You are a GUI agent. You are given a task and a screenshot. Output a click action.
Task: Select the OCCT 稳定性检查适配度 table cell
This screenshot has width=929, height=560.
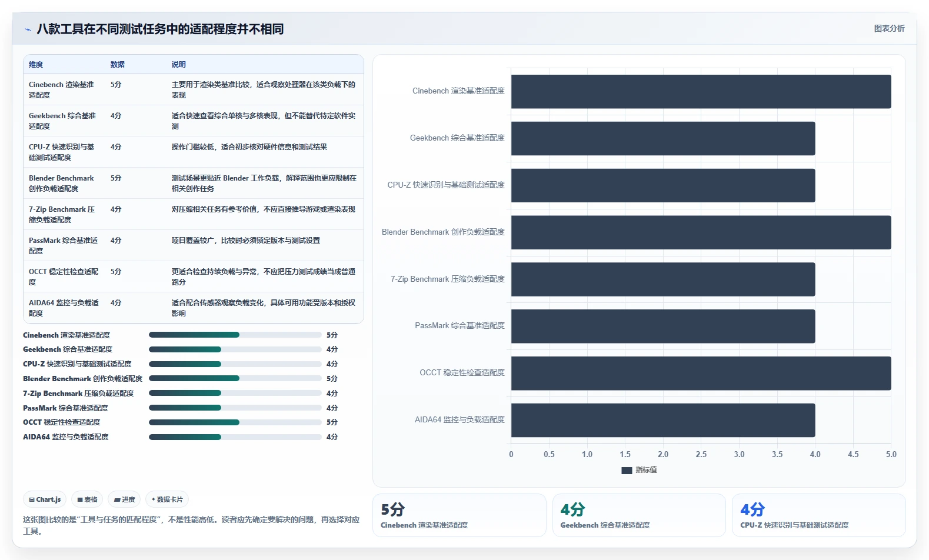click(64, 276)
